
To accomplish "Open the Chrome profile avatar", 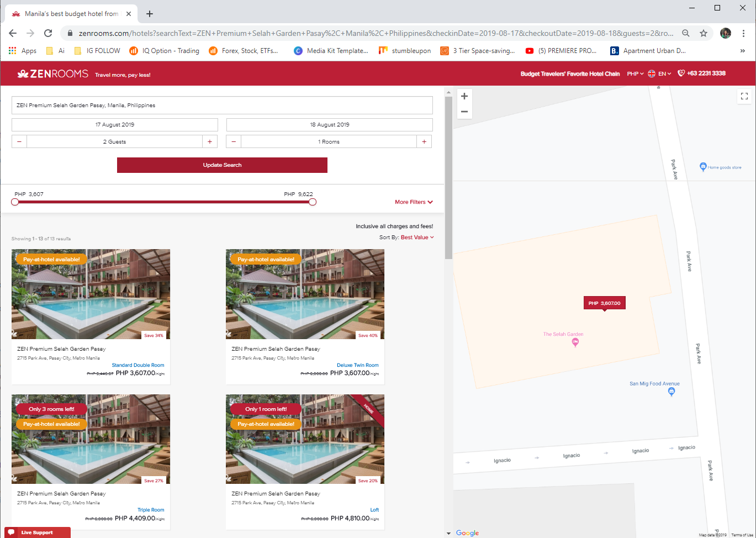I will click(x=726, y=33).
